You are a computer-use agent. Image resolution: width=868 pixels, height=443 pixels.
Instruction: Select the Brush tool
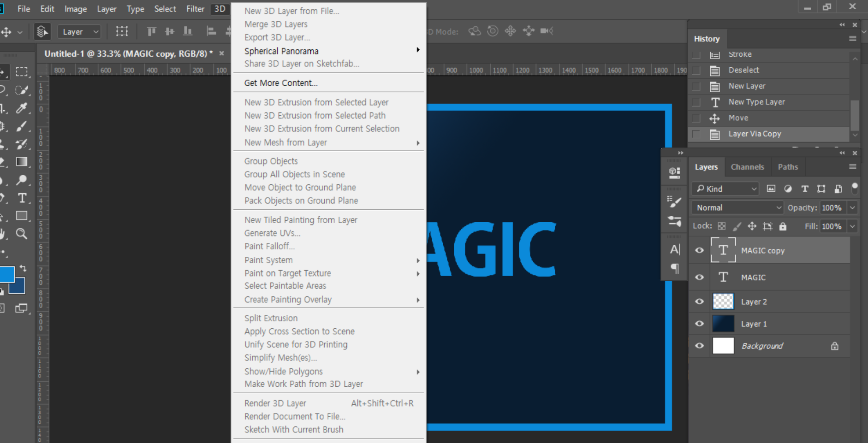tap(22, 126)
